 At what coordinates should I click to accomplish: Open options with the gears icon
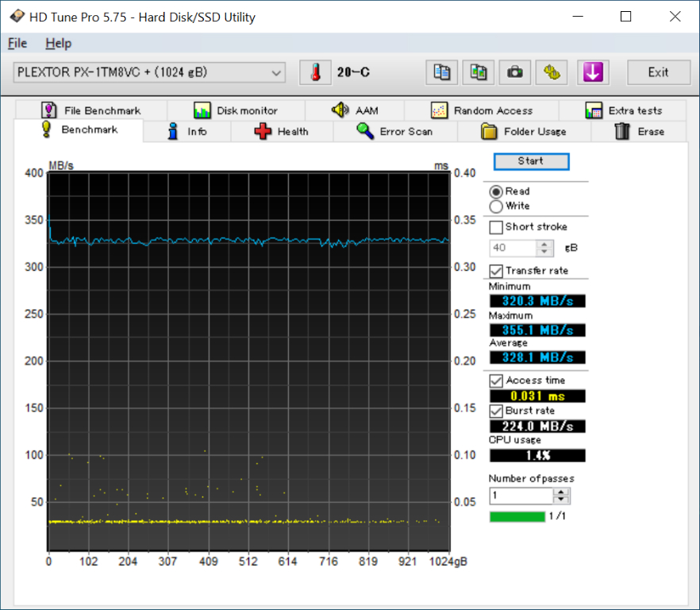pos(551,72)
